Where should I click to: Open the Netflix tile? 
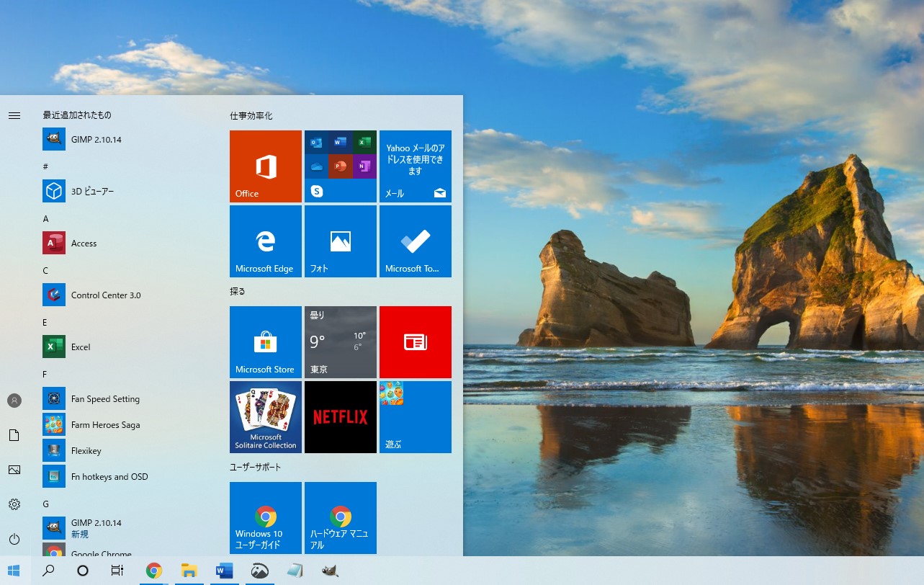(x=341, y=417)
